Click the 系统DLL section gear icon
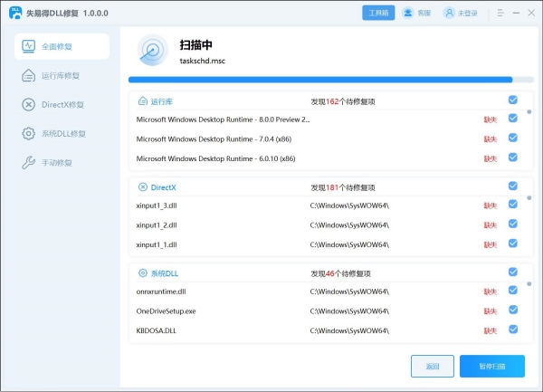Image resolution: width=543 pixels, height=392 pixels. point(143,272)
